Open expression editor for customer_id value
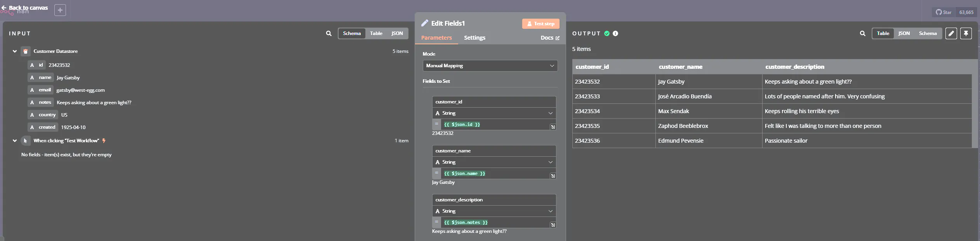The width and height of the screenshot is (980, 241). click(553, 127)
